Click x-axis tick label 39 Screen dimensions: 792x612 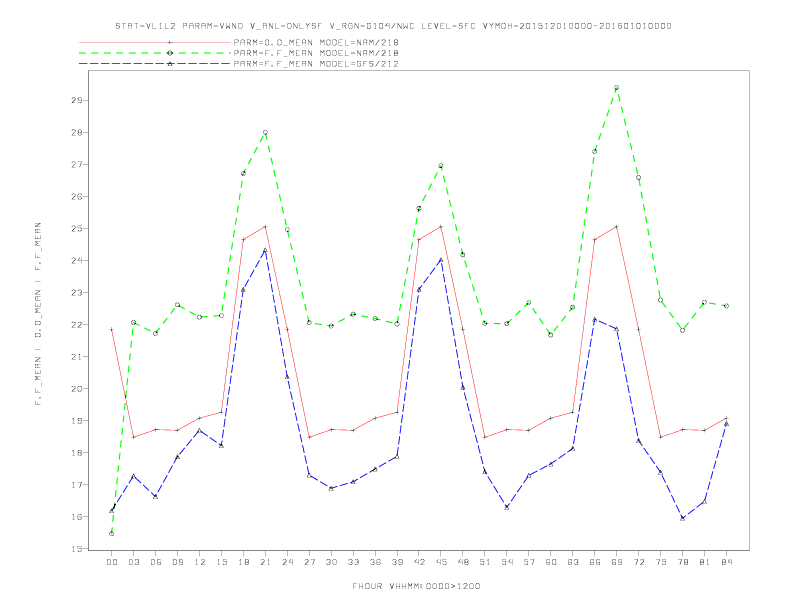click(397, 562)
